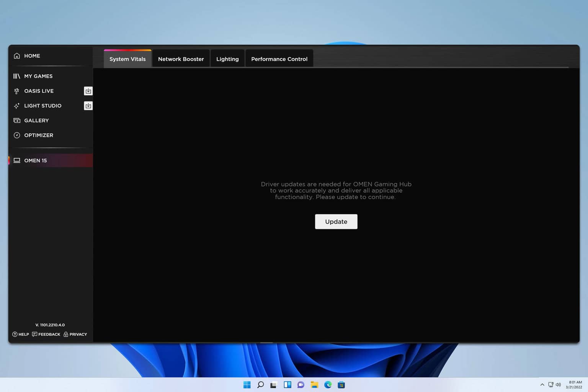Click the OPTIMIZER gauge icon
Screen dimensions: 588x392
coord(17,135)
